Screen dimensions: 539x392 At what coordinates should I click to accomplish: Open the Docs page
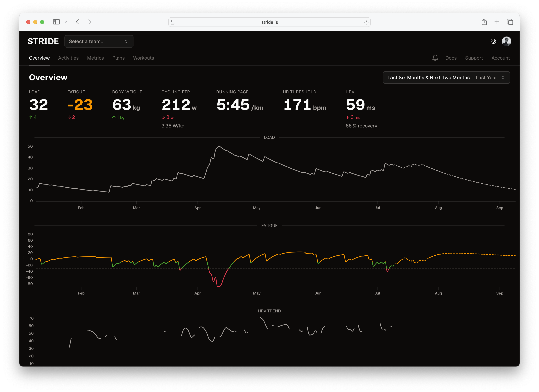(x=451, y=58)
